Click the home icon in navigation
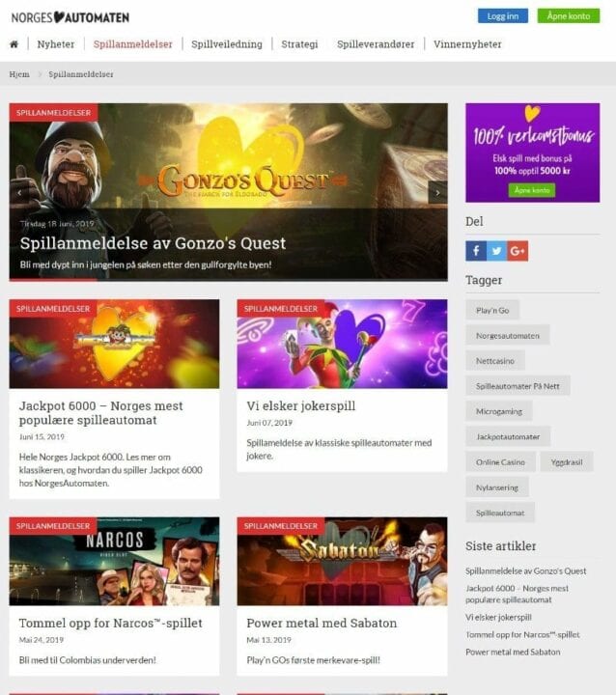616x695 pixels. click(x=14, y=44)
